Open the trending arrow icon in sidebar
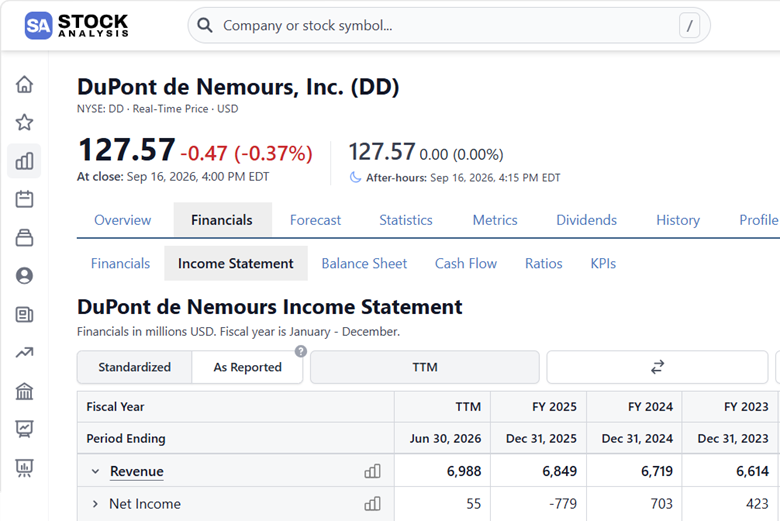 click(x=24, y=353)
